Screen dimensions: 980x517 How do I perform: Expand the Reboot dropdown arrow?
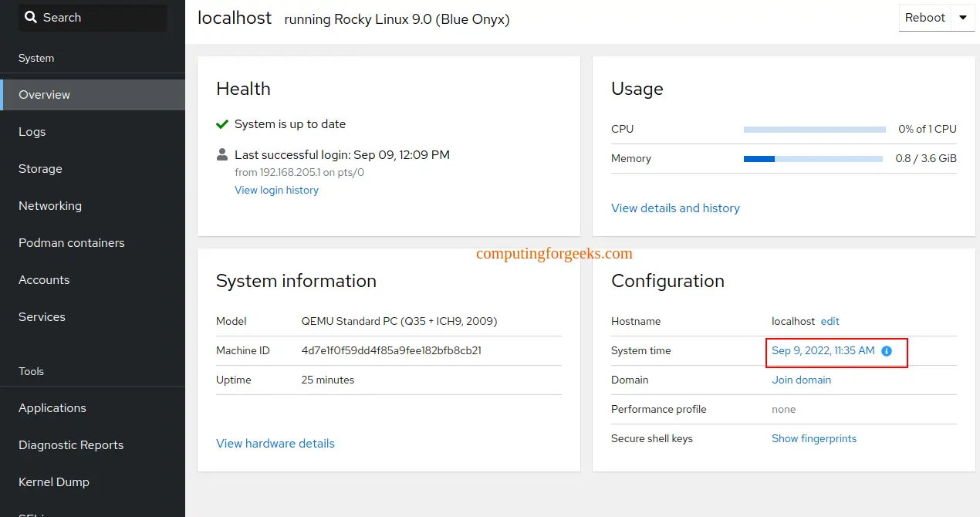[961, 17]
